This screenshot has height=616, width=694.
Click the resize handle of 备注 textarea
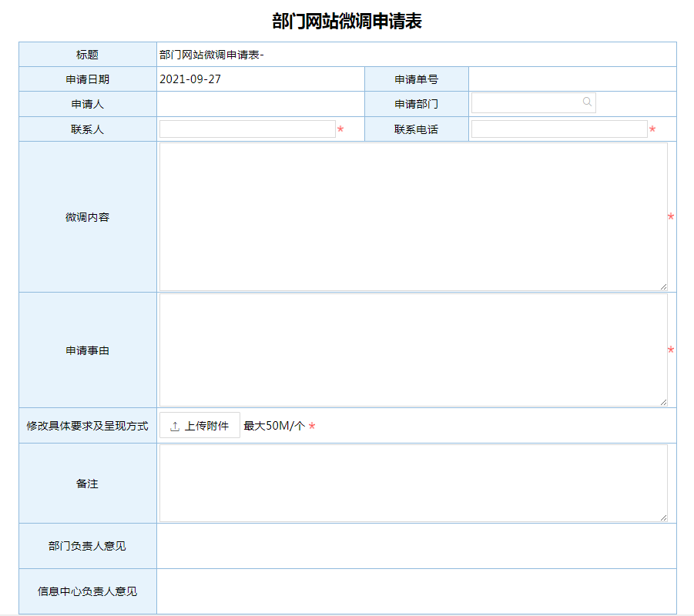click(663, 517)
